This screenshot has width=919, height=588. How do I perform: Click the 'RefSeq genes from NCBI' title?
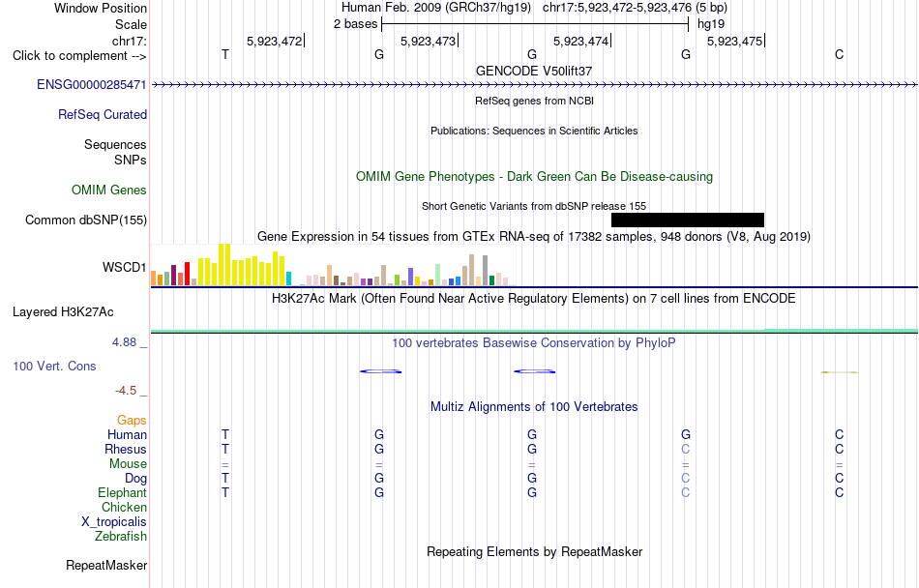tap(534, 101)
